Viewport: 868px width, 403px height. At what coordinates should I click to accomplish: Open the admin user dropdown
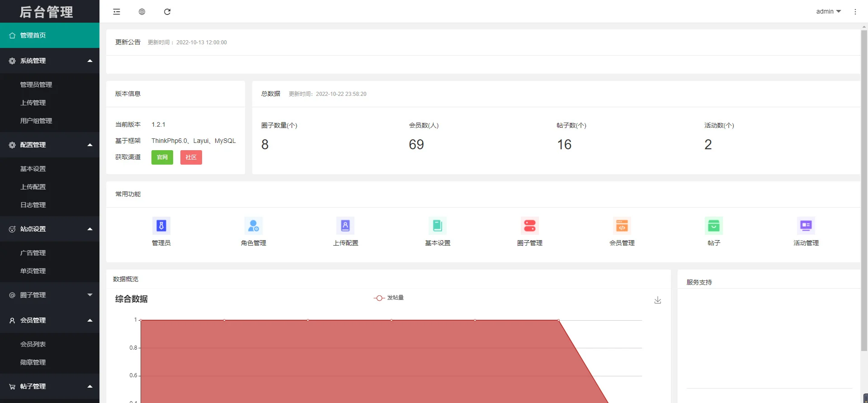[x=828, y=12]
